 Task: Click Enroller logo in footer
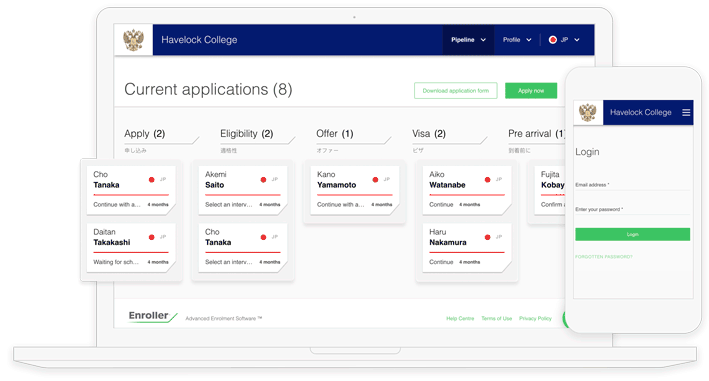(152, 316)
